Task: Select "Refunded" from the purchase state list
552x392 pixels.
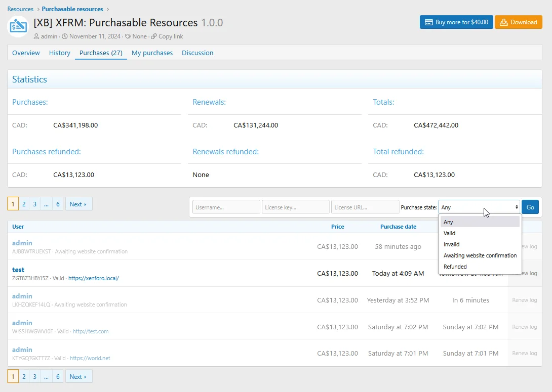Action: pyautogui.click(x=455, y=267)
